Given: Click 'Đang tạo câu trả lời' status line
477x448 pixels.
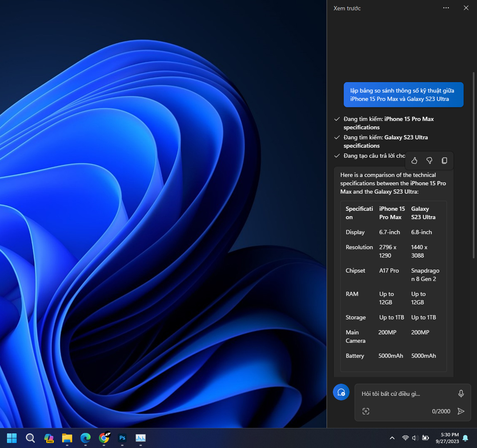Looking at the screenshot, I should pyautogui.click(x=374, y=156).
